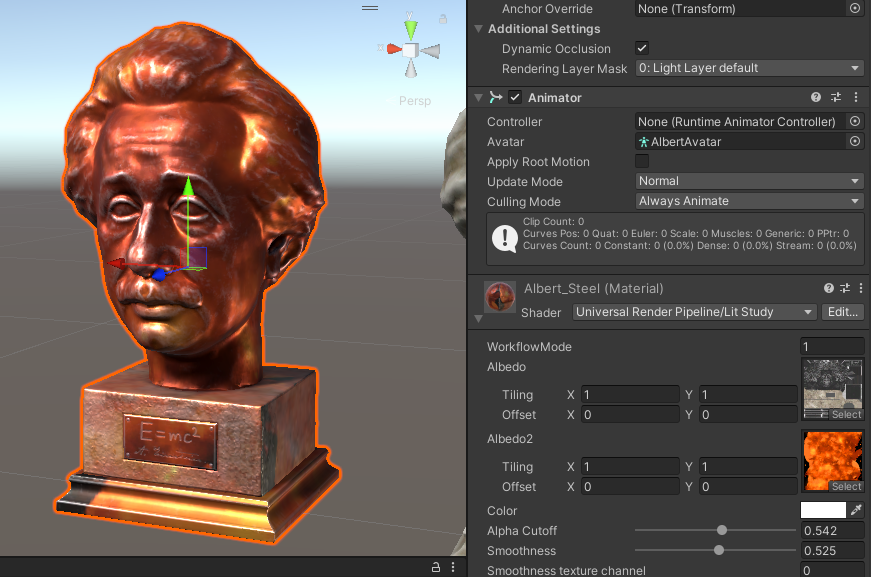This screenshot has width=871, height=577.
Task: Click the Avatar property label
Action: [505, 142]
